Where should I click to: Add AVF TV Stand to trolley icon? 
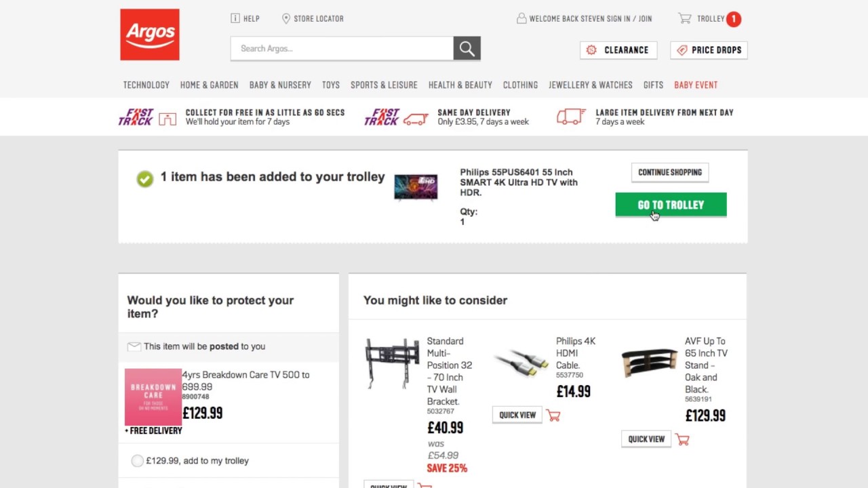[x=682, y=439]
